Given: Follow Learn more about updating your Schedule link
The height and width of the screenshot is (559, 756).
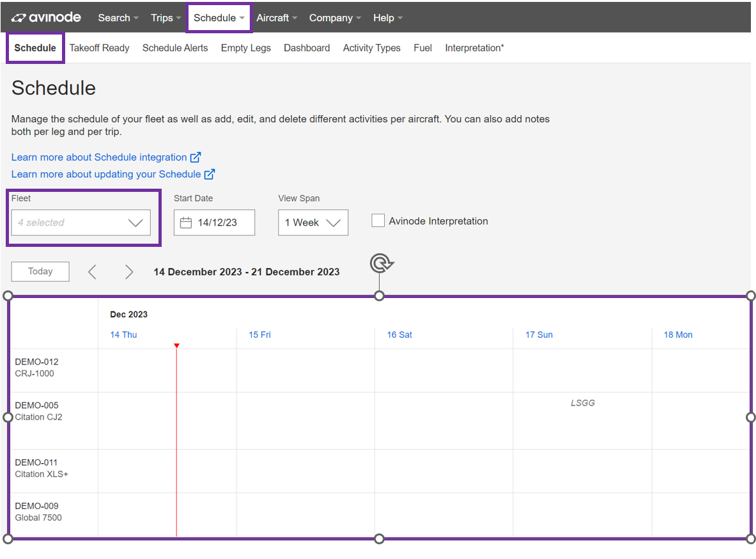Looking at the screenshot, I should click(106, 174).
